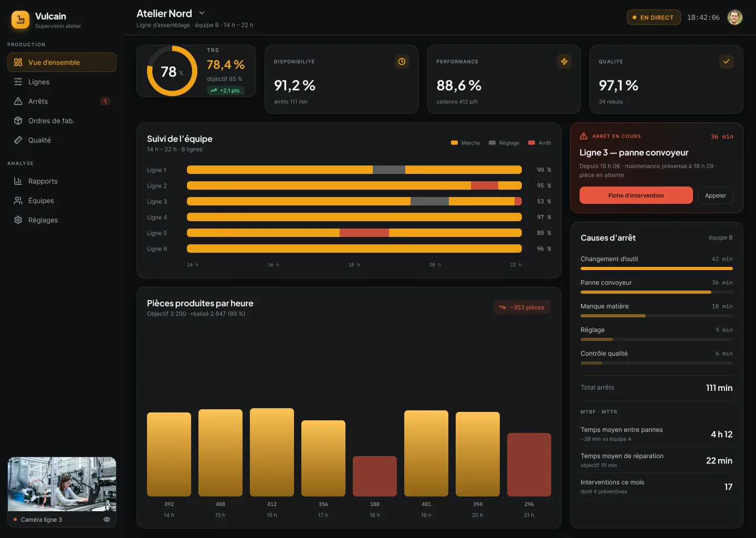Click the Qualité checkmark icon
756x538 pixels.
tap(727, 61)
